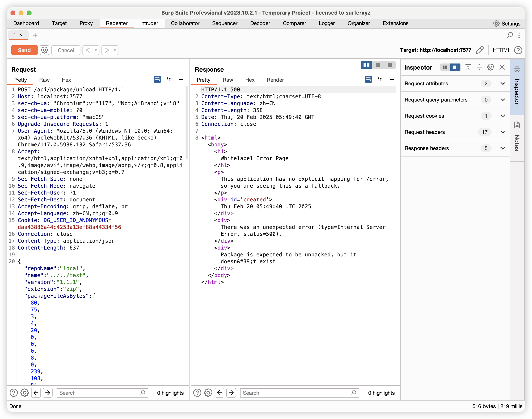Open the Decoder tab
The width and height of the screenshot is (532, 419).
pos(260,23)
